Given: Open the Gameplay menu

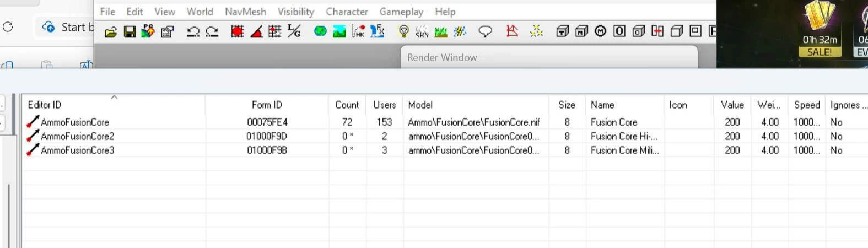Looking at the screenshot, I should click(401, 12).
